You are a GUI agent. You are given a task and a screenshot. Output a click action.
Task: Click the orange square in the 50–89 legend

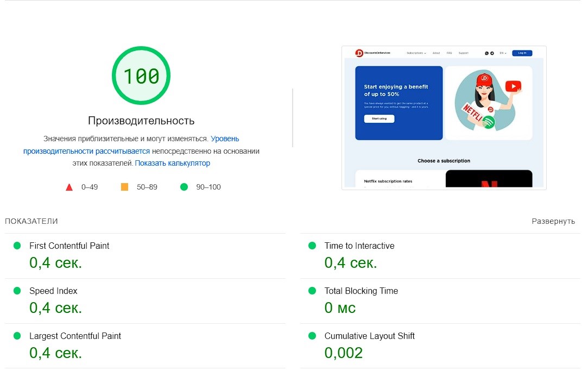124,186
